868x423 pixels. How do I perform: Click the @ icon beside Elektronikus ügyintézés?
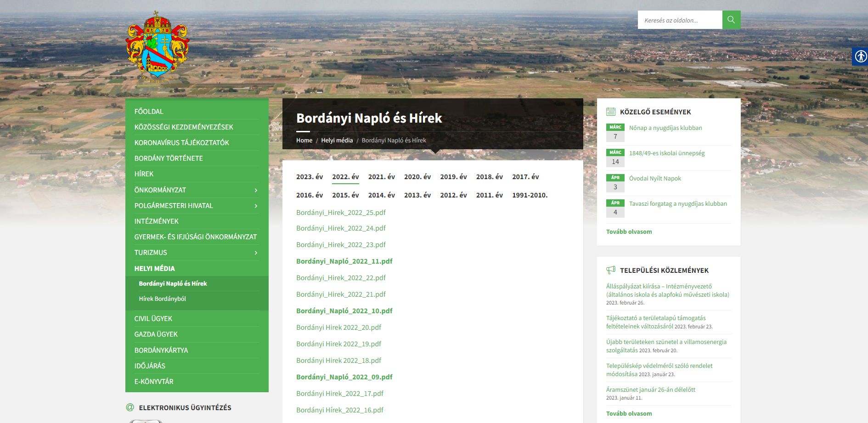tap(130, 407)
